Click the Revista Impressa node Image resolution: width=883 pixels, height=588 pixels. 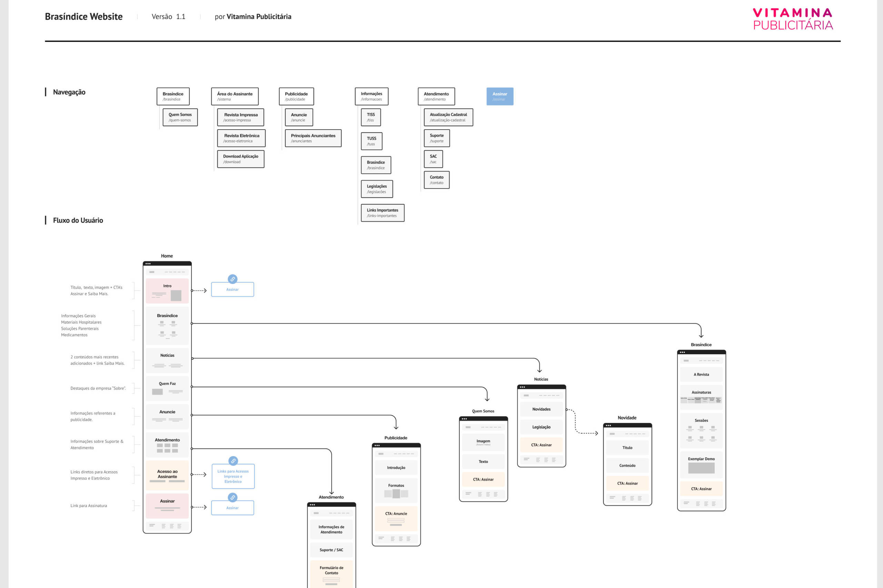click(240, 118)
